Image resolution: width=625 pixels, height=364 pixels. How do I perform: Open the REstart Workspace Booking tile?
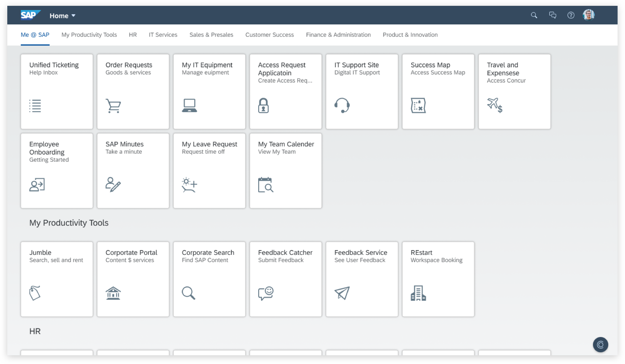pos(438,279)
